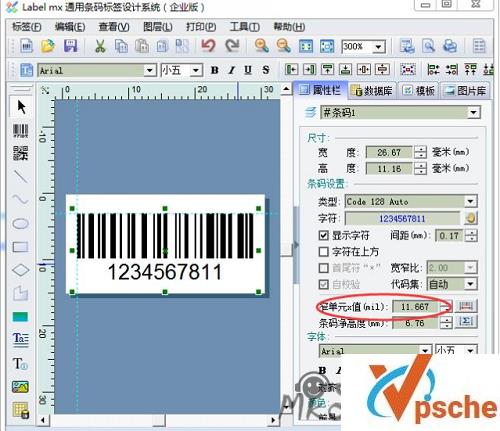Switch to the 属性栏 tab

pos(320,90)
